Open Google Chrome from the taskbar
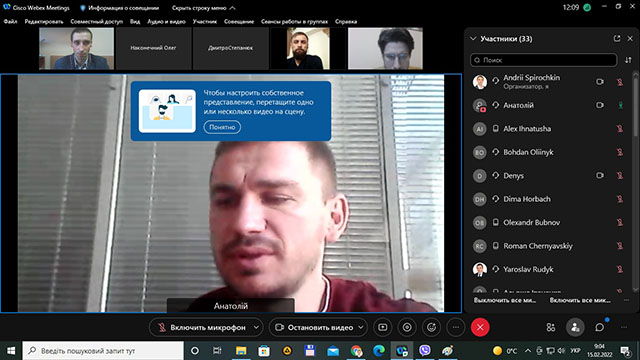 click(356, 350)
